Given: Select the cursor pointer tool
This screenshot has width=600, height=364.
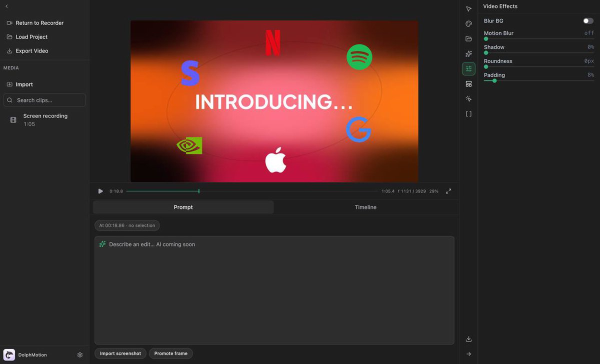Looking at the screenshot, I should (x=468, y=9).
